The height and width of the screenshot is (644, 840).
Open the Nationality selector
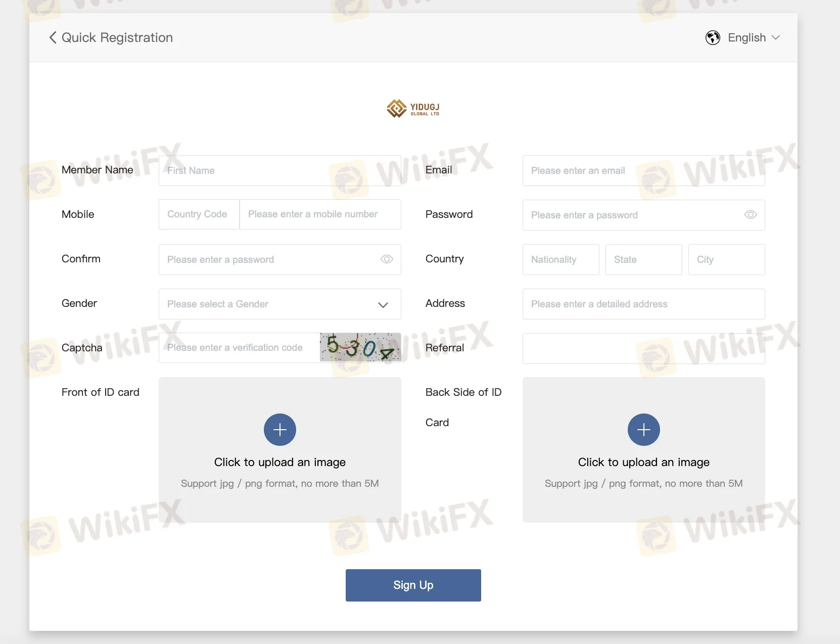click(x=561, y=259)
